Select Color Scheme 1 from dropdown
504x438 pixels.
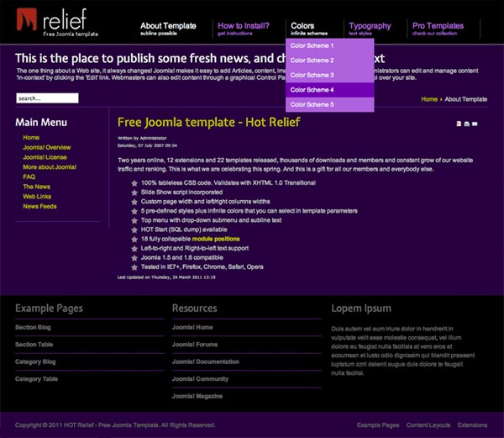tap(330, 45)
